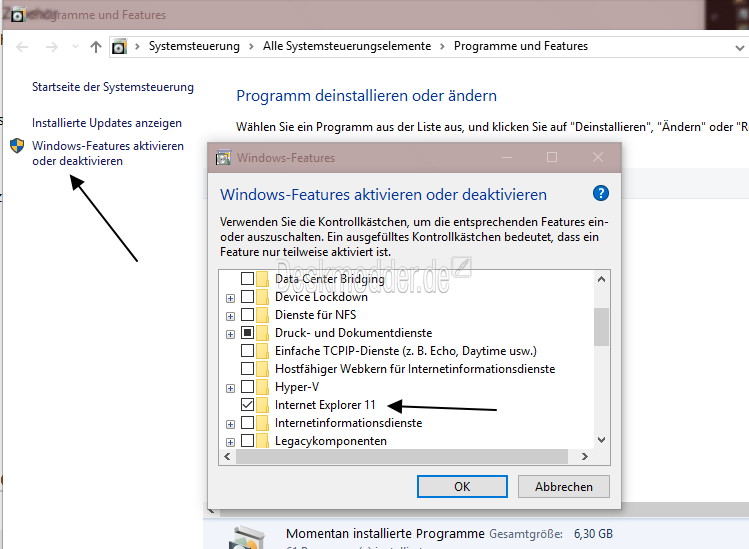This screenshot has width=749, height=549.
Task: Click folder icon next to Hyper-V
Action: point(262,387)
